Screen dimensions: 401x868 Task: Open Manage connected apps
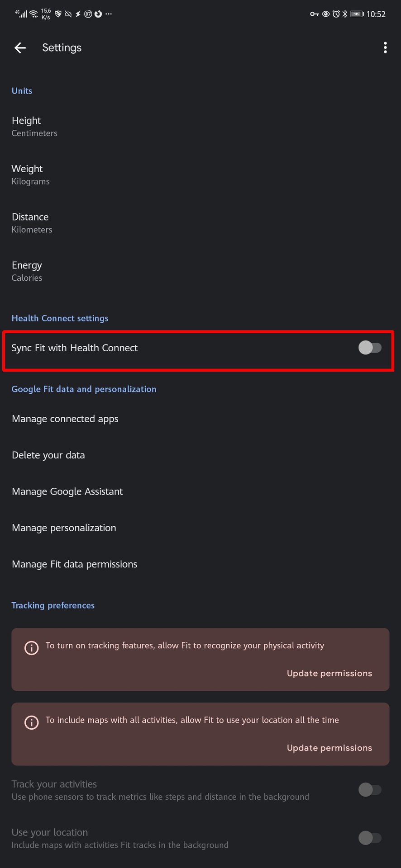click(65, 419)
